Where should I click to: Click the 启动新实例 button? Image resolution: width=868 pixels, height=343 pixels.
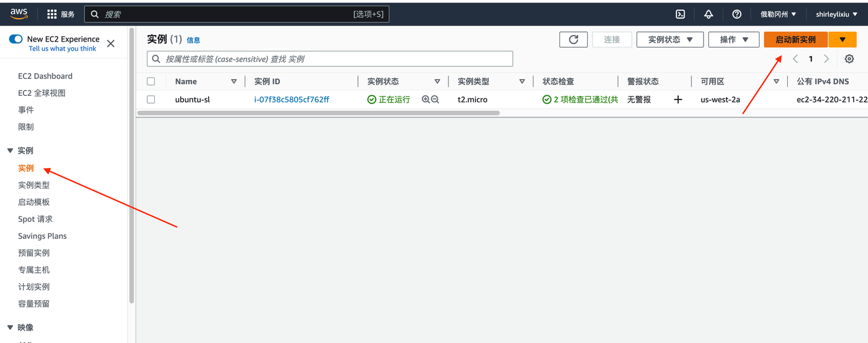(x=796, y=40)
